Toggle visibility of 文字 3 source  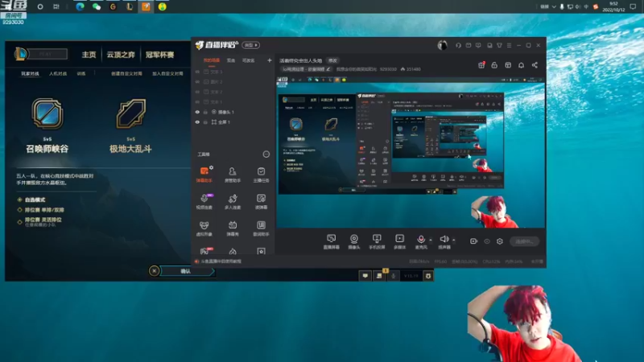[x=197, y=72]
